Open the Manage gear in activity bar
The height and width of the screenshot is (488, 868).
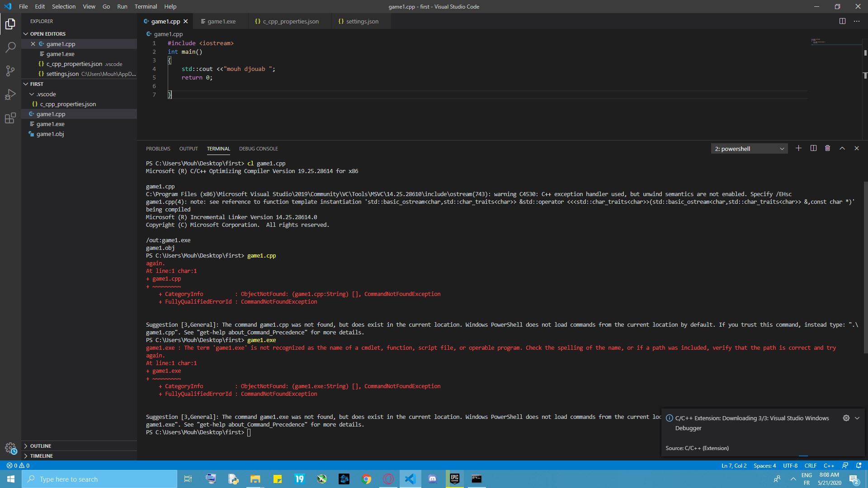[x=10, y=448]
